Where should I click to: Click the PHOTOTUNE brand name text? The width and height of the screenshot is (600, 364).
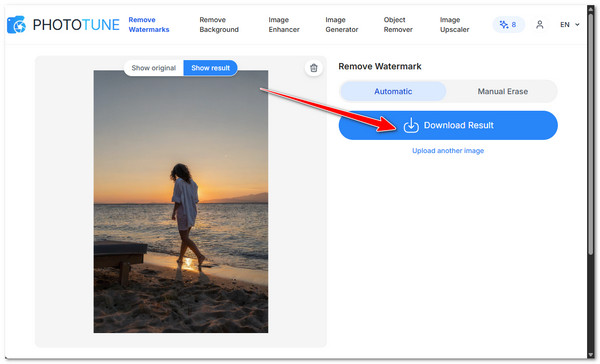76,25
